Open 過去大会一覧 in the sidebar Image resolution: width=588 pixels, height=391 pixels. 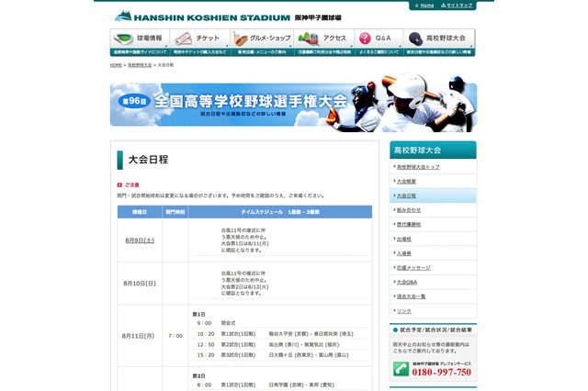pos(411,296)
